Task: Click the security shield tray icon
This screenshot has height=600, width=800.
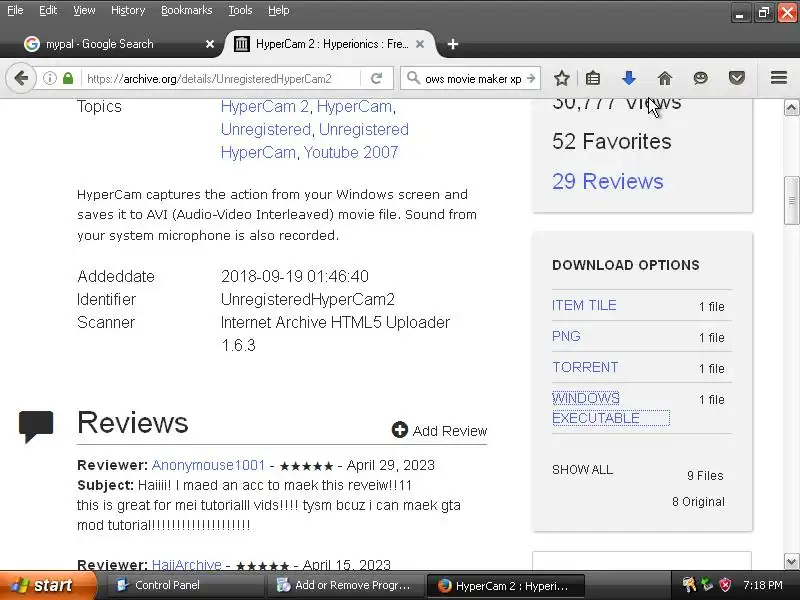Action: coord(725,585)
